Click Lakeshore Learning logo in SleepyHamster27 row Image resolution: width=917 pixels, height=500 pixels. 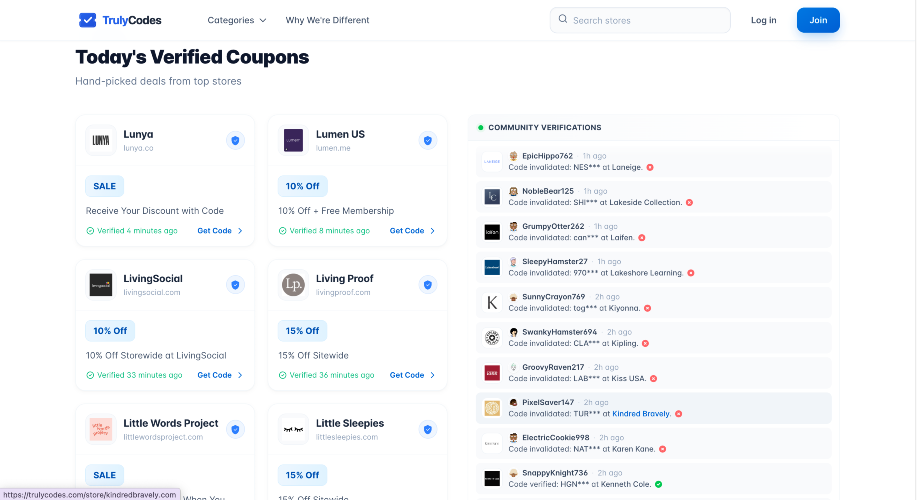point(492,267)
